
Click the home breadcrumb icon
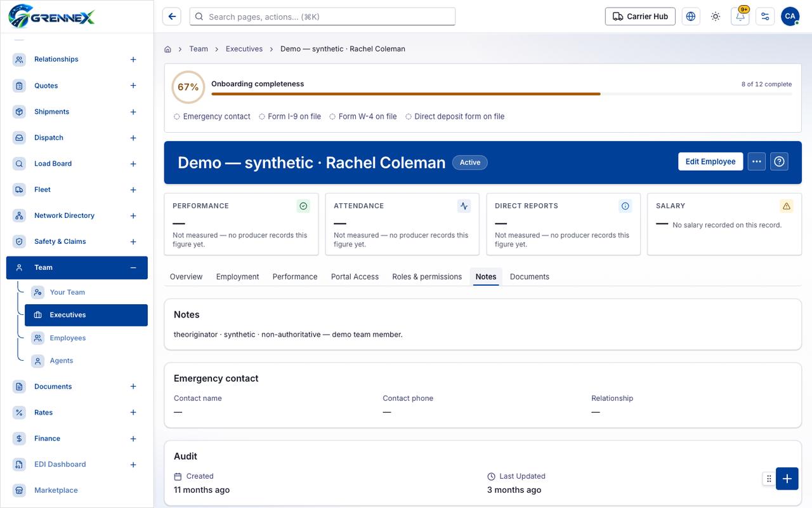pos(167,49)
